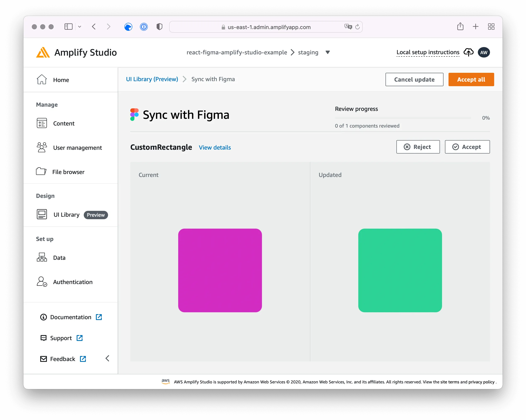Open the AW account avatar
This screenshot has width=526, height=420.
484,52
